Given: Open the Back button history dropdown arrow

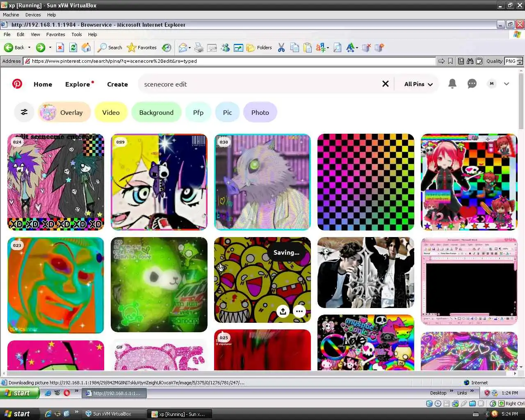Looking at the screenshot, I should [x=29, y=48].
